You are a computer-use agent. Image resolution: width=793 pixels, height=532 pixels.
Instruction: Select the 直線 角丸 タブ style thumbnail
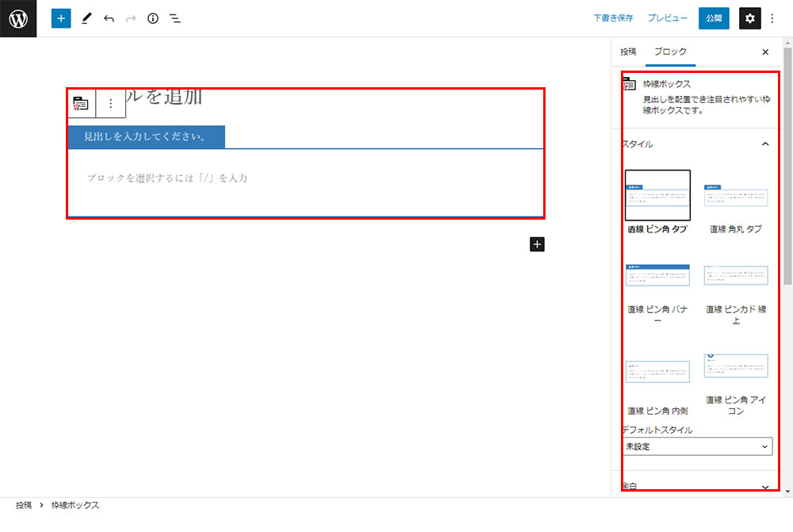(736, 197)
